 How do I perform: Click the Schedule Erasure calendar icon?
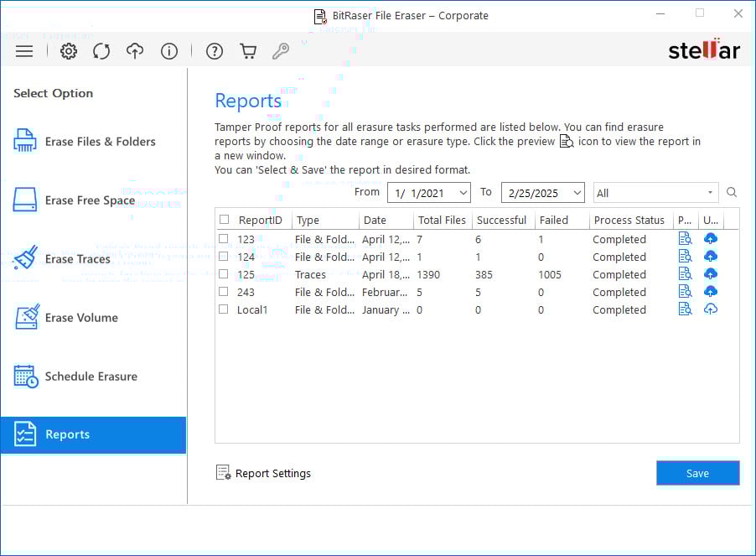click(x=26, y=377)
